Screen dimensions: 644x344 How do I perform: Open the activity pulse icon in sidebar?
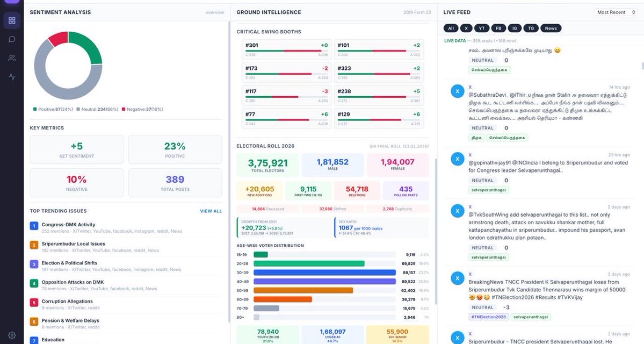[x=12, y=77]
